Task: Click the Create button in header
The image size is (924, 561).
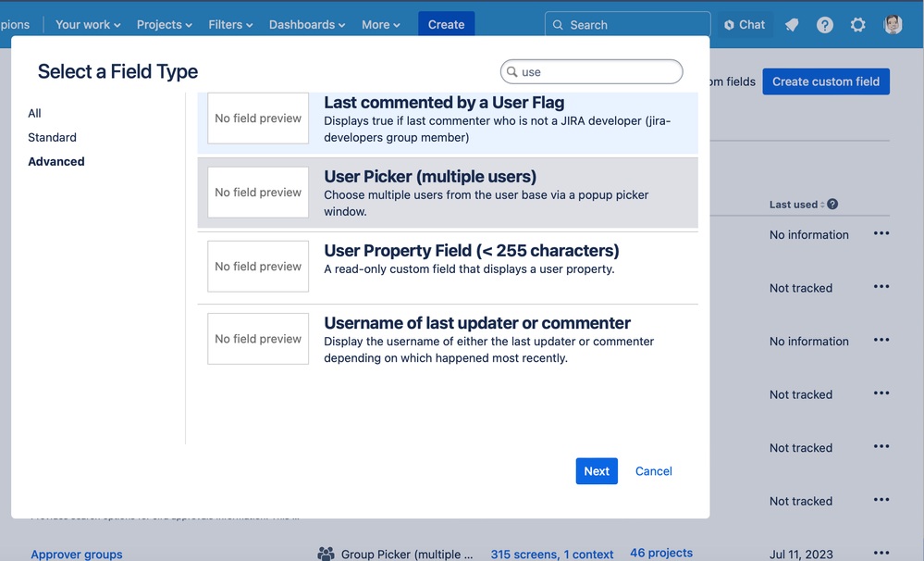Action: tap(446, 25)
